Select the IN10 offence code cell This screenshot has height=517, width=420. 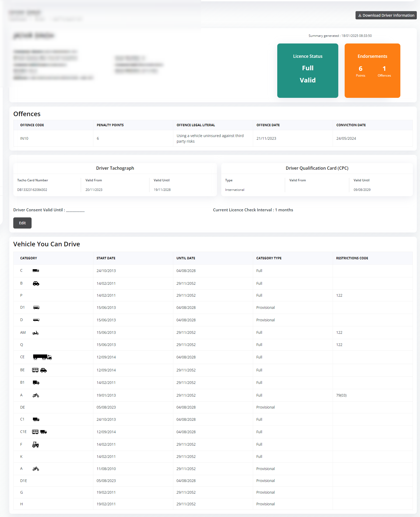tap(24, 138)
